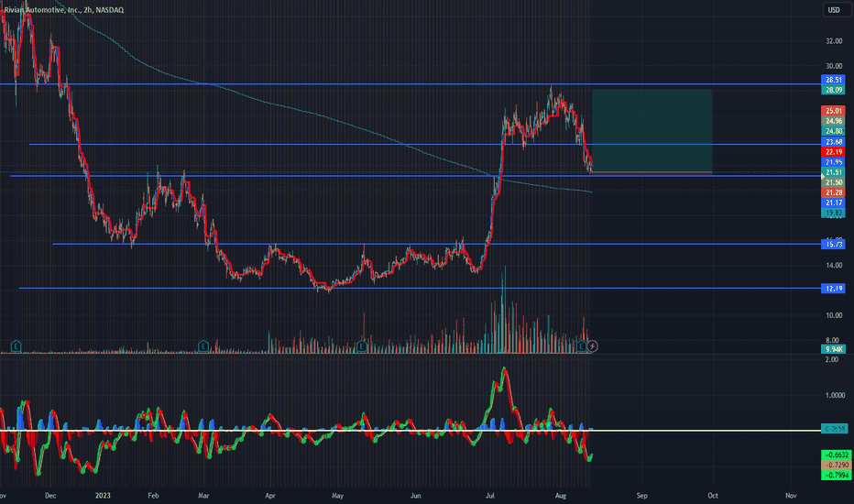Screen dimensions: 854x504
Task: Click the Sep label on time axis
Action: click(642, 495)
